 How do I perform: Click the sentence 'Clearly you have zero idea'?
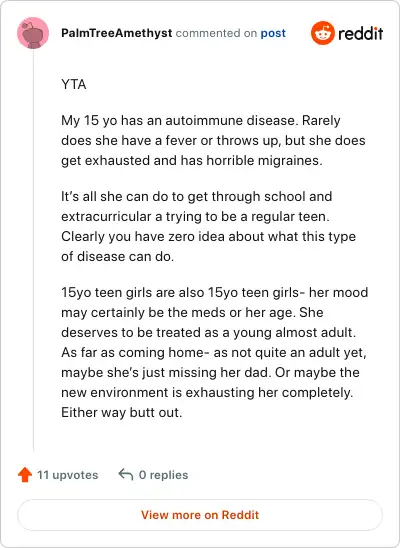tap(208, 246)
